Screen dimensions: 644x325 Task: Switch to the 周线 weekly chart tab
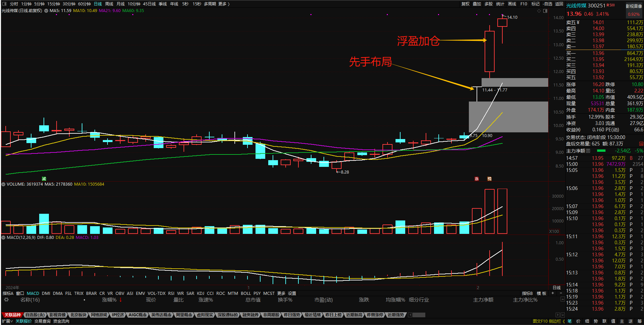click(x=109, y=4)
